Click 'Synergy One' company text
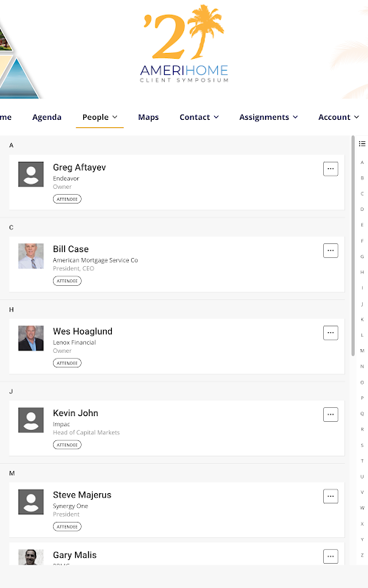Viewport: 368px width, 588px height. coord(70,506)
